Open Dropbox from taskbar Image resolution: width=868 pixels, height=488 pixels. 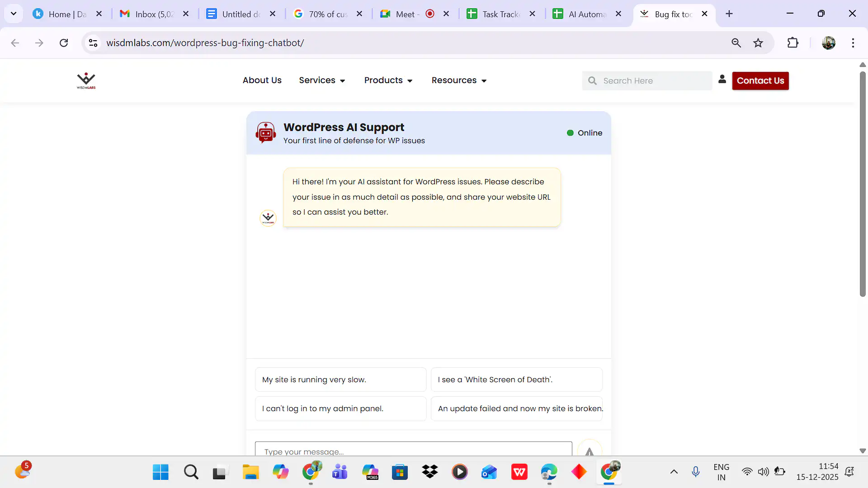[429, 472]
